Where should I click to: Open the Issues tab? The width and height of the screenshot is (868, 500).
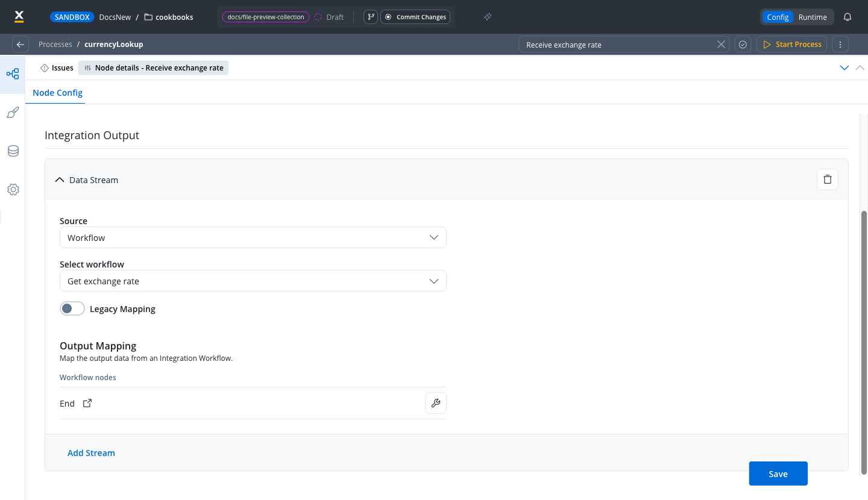pos(57,68)
